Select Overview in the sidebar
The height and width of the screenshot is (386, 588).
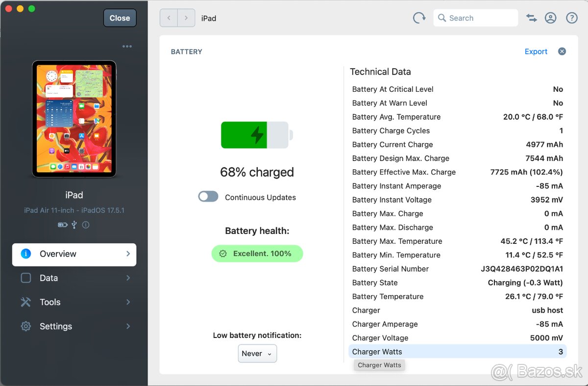[x=74, y=254]
